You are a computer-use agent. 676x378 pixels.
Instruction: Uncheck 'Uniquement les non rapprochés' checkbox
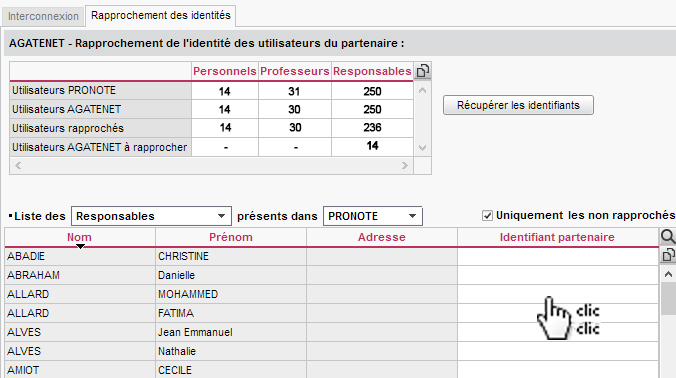point(487,216)
